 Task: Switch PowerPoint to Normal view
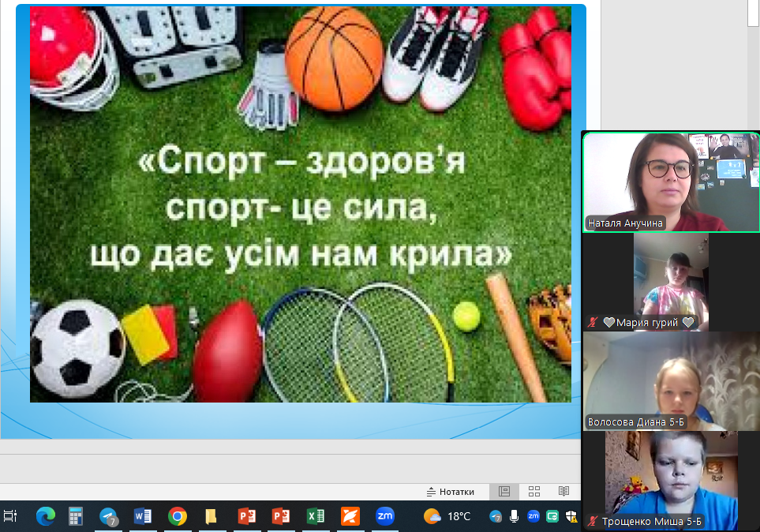504,492
